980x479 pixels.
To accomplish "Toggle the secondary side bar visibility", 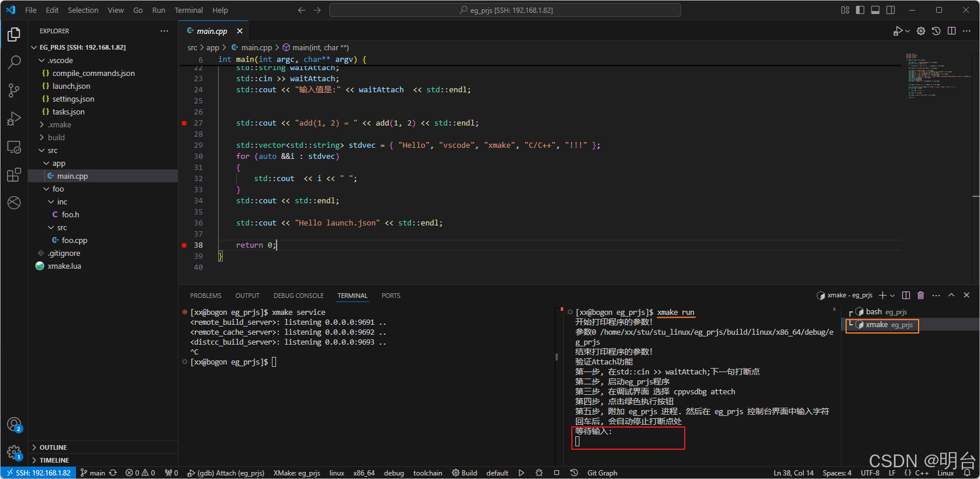I will point(891,10).
